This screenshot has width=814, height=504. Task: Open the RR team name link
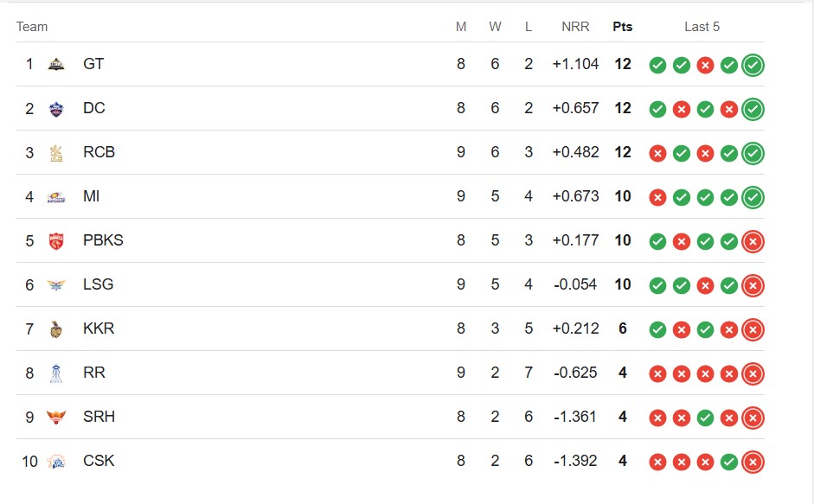pyautogui.click(x=94, y=373)
